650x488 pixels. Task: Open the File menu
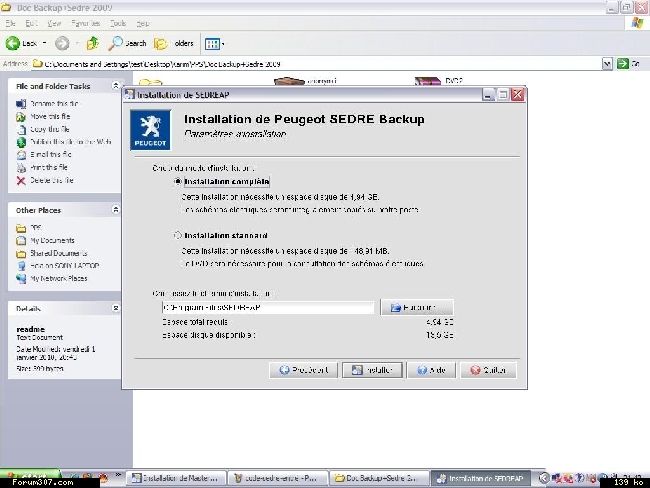click(x=10, y=24)
